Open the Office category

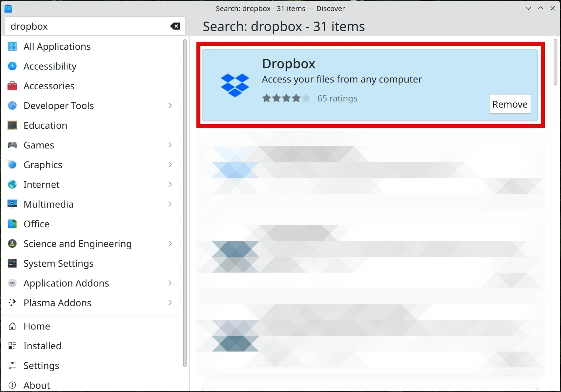(x=91, y=224)
